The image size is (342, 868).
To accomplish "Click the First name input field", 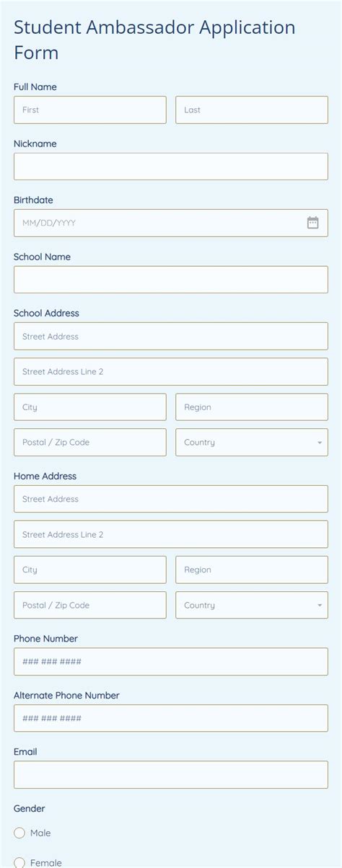I will pos(90,110).
